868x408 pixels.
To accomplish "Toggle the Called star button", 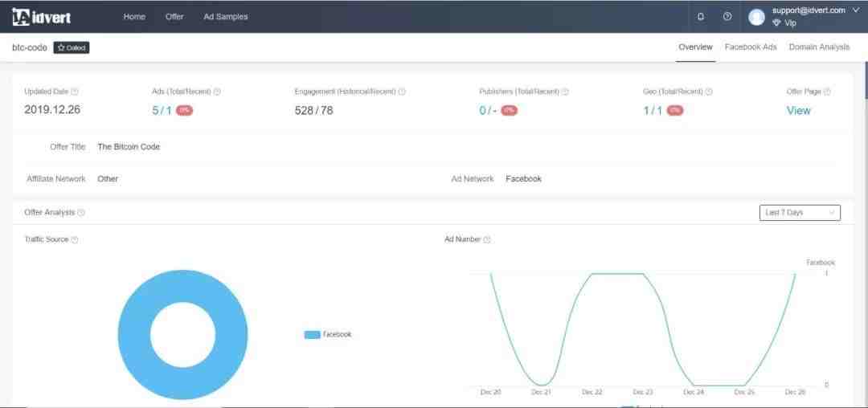I will (x=72, y=48).
